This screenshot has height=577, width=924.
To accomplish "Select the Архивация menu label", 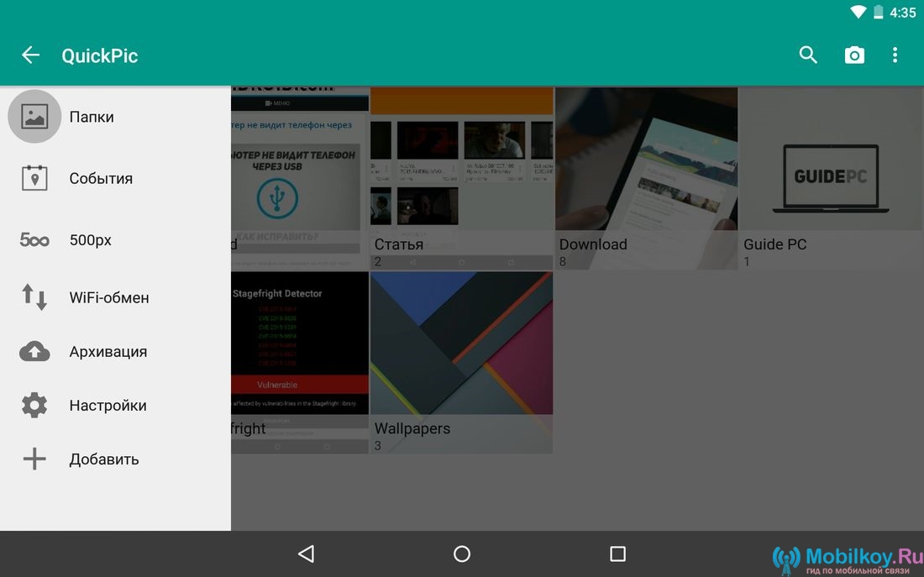I will pyautogui.click(x=108, y=352).
